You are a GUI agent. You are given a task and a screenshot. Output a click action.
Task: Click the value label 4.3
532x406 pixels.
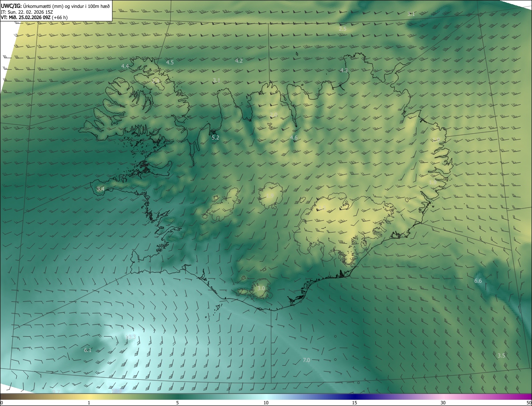(344, 71)
